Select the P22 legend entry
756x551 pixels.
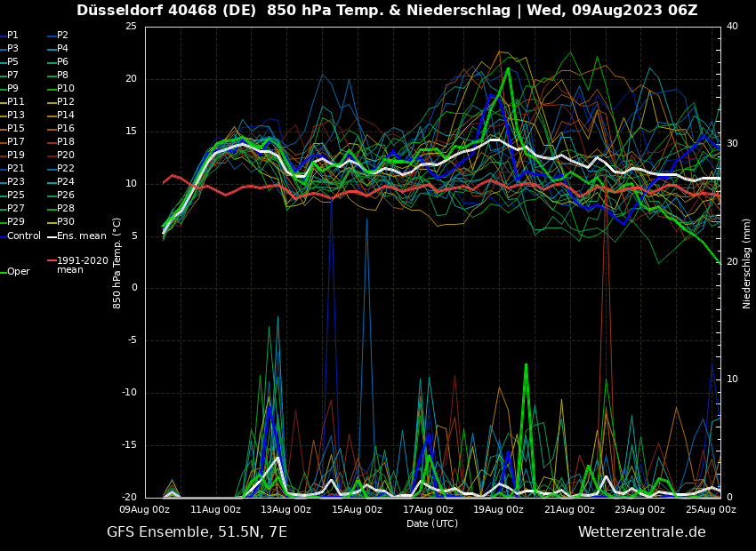(x=66, y=169)
